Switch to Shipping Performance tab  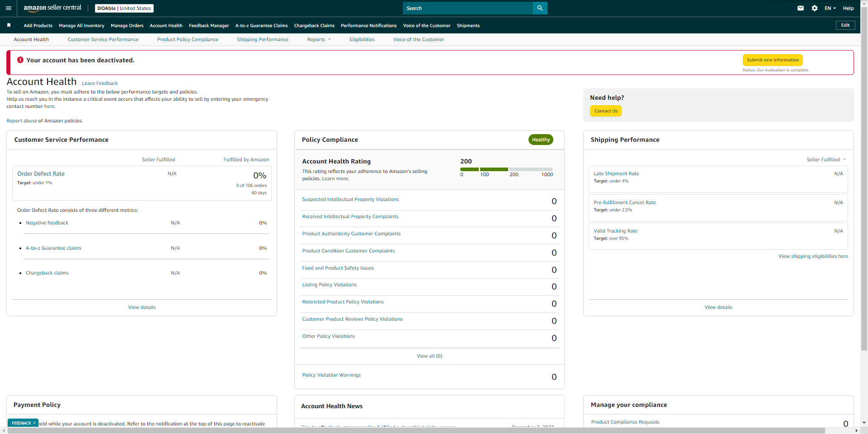pos(263,39)
